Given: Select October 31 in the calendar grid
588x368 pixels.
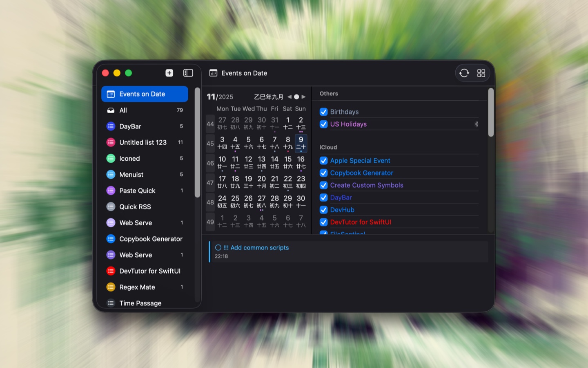Looking at the screenshot, I should click(x=275, y=123).
